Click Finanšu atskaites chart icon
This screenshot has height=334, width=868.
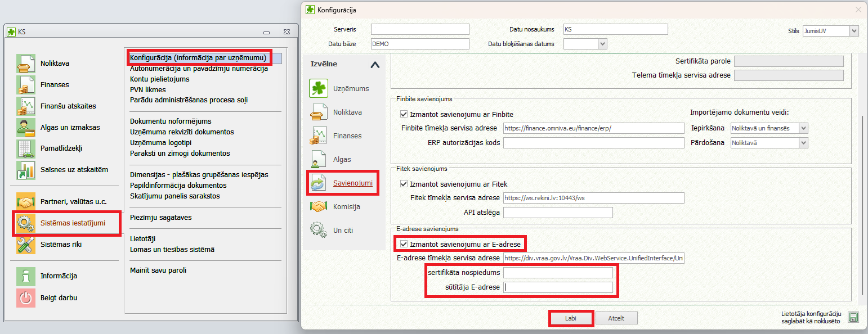coord(26,106)
